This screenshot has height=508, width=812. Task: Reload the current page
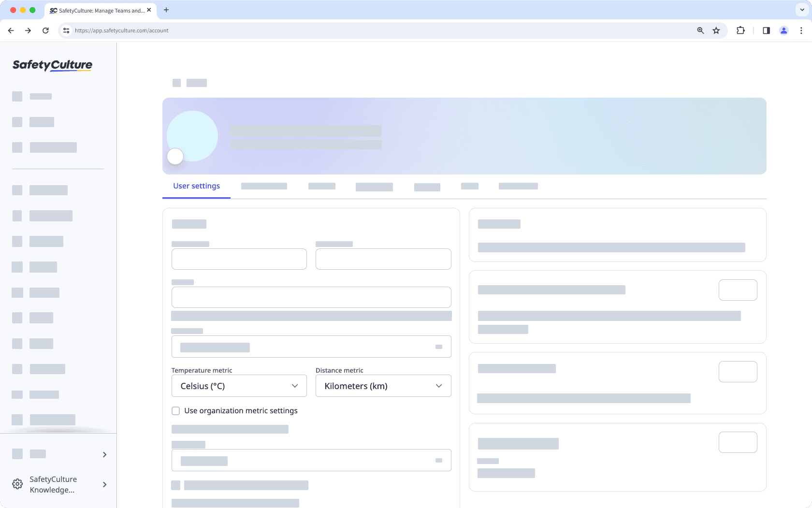click(45, 30)
